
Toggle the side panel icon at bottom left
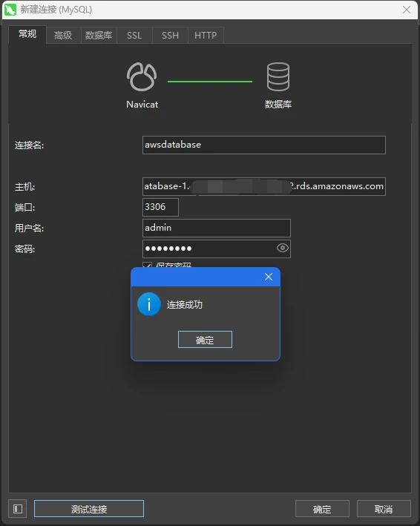[18, 509]
